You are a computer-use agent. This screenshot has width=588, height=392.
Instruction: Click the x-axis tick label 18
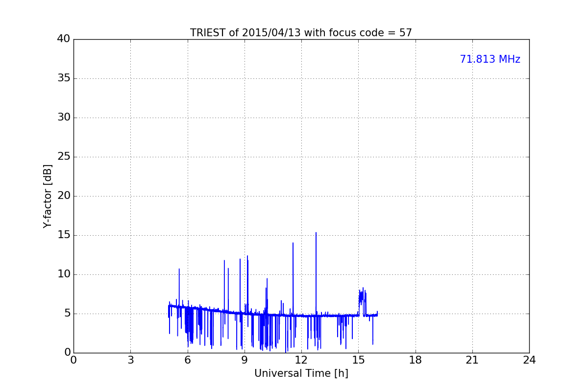[416, 360]
